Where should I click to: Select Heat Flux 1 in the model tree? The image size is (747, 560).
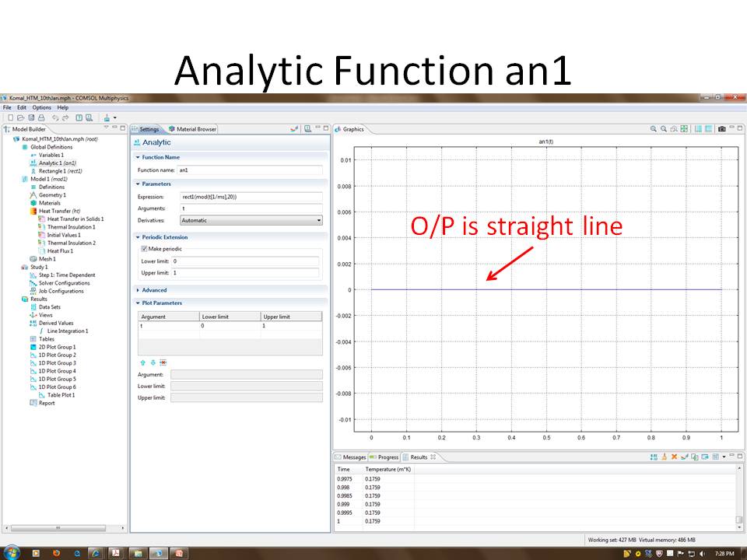tap(59, 251)
